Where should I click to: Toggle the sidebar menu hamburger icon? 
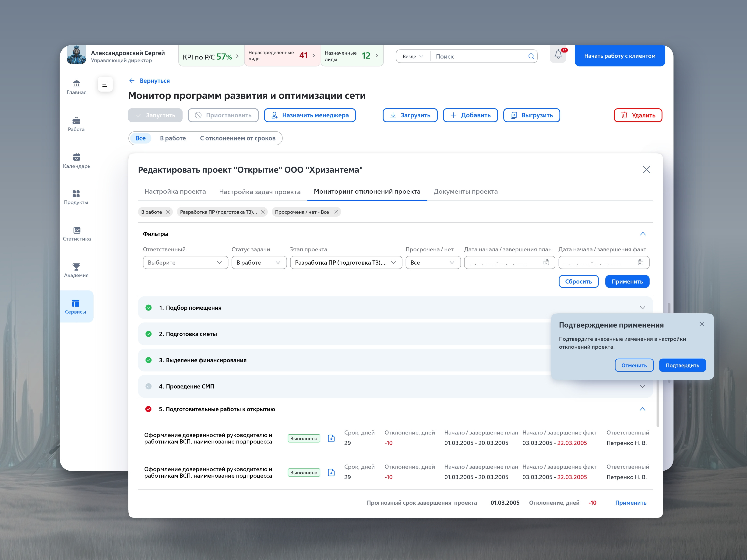(105, 84)
